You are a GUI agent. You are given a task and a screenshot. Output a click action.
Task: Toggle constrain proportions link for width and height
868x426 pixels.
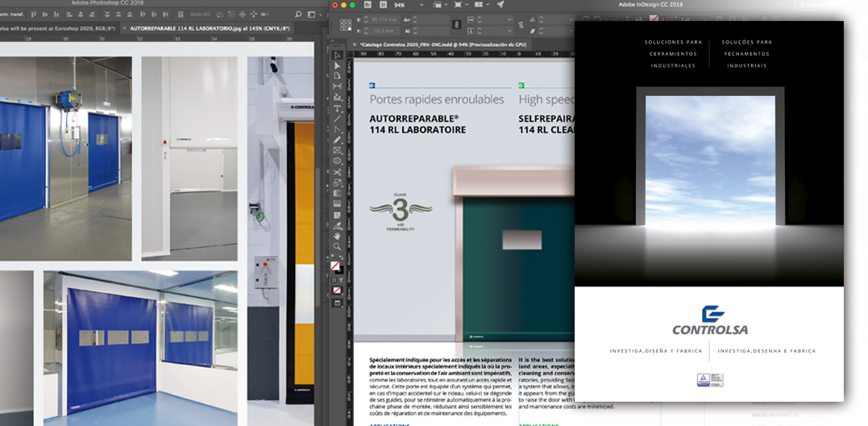pyautogui.click(x=457, y=24)
